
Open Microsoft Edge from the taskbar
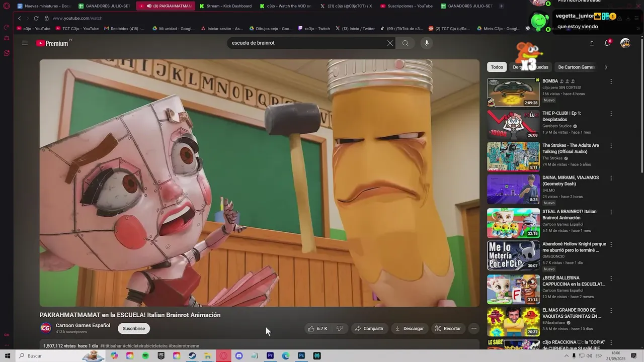pos(286,356)
